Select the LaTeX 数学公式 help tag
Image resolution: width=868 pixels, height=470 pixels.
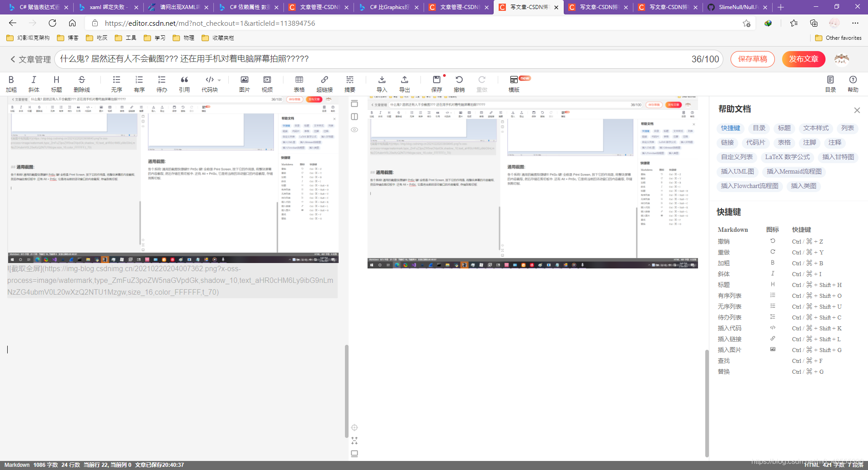[788, 157]
